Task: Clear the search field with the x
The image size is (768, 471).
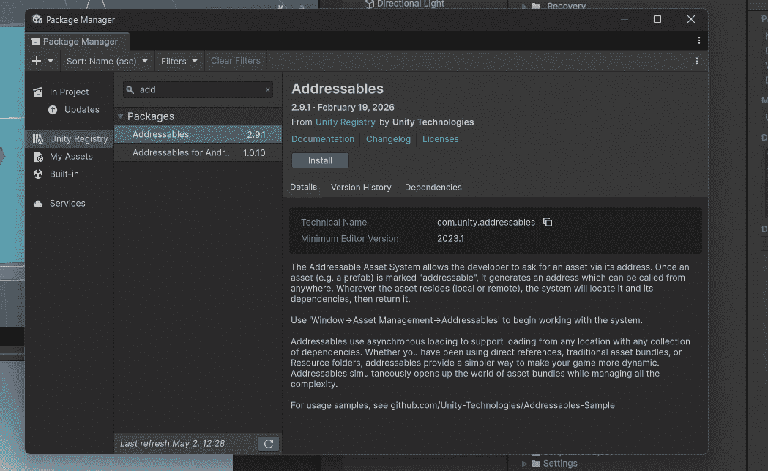Action: click(267, 90)
